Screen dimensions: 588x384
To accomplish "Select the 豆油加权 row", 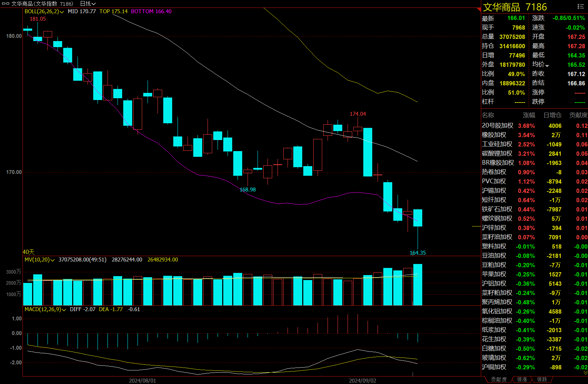I will point(534,256).
